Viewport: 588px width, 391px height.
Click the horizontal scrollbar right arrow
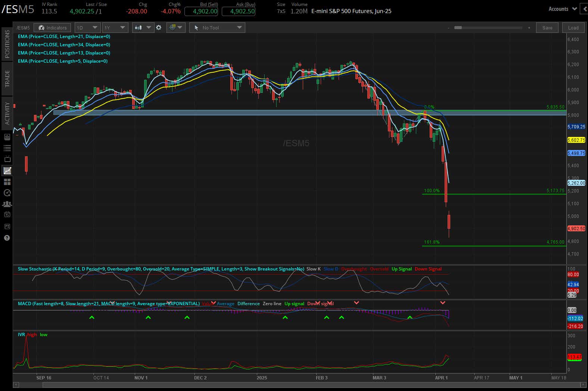tap(583, 385)
